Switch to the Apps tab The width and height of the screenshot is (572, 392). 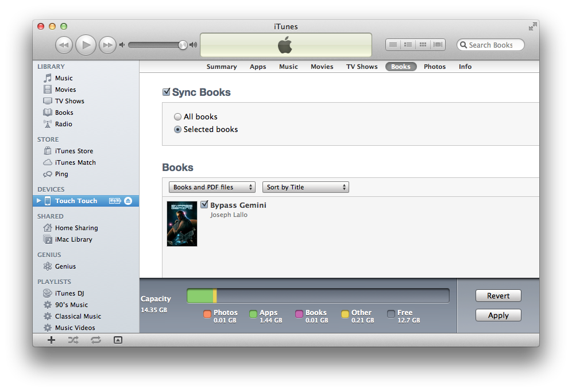[x=258, y=67]
